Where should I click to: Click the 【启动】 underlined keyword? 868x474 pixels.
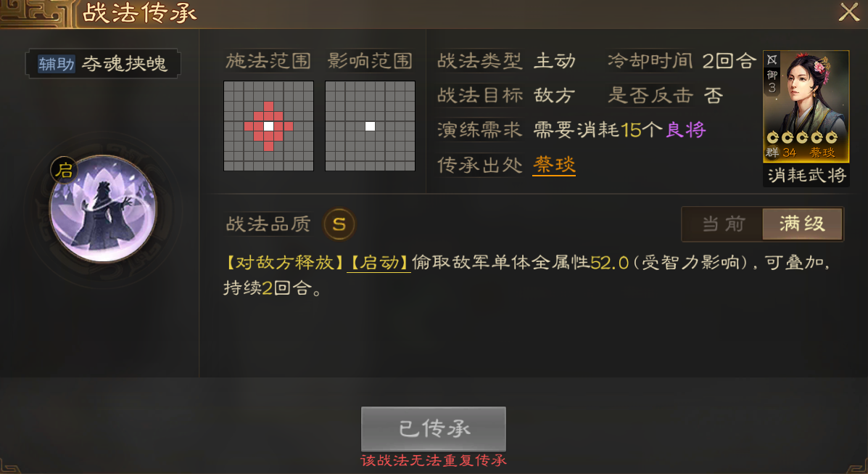pyautogui.click(x=379, y=262)
